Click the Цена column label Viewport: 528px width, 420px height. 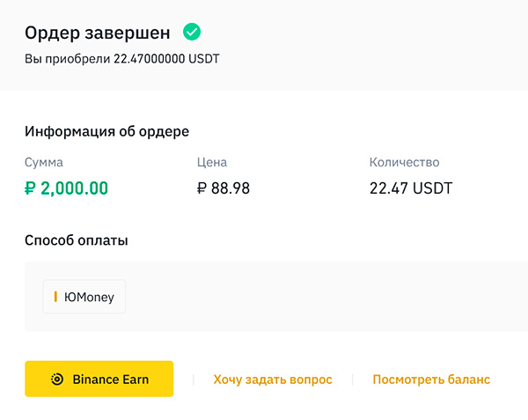[x=212, y=162]
